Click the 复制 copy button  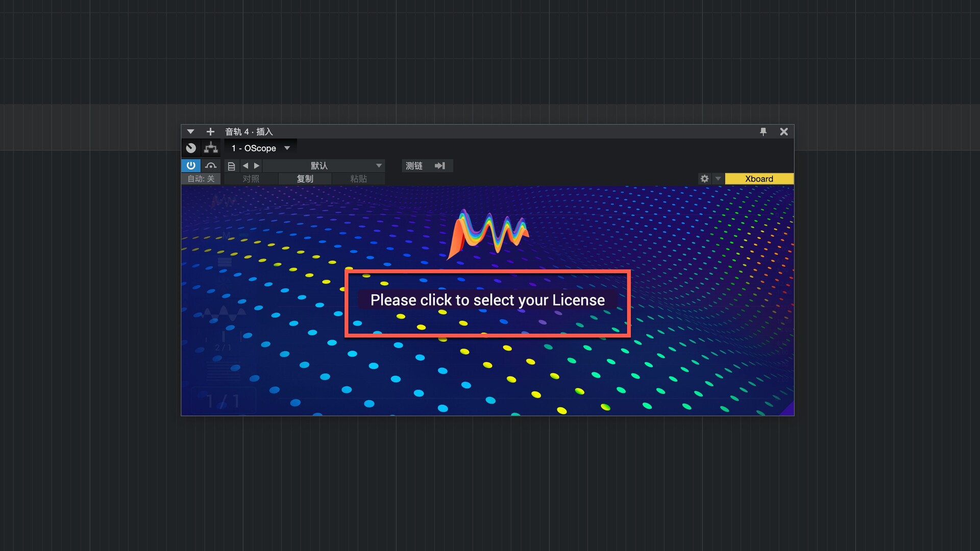click(x=305, y=179)
